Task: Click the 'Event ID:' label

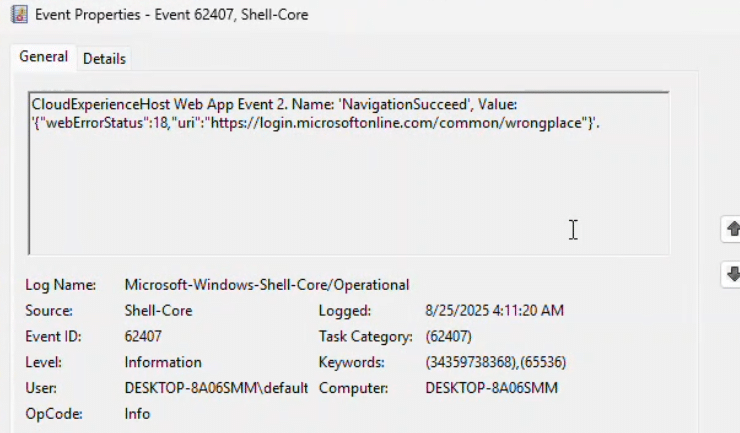Action: [x=53, y=336]
